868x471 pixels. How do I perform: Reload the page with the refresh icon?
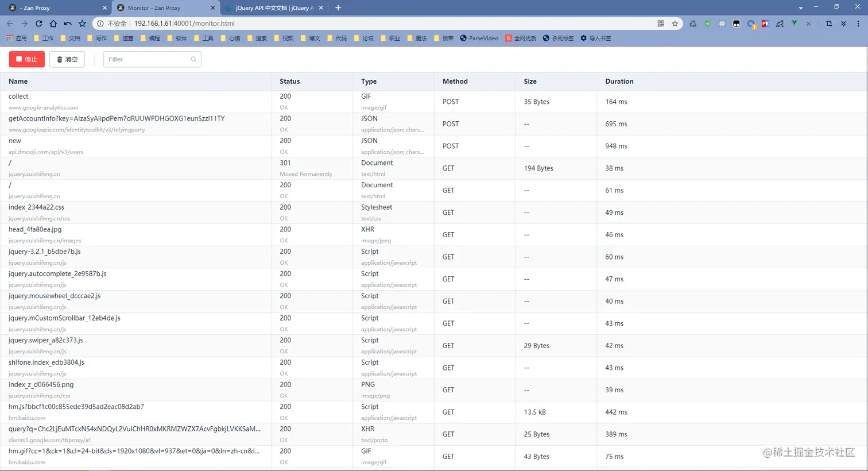[x=38, y=24]
